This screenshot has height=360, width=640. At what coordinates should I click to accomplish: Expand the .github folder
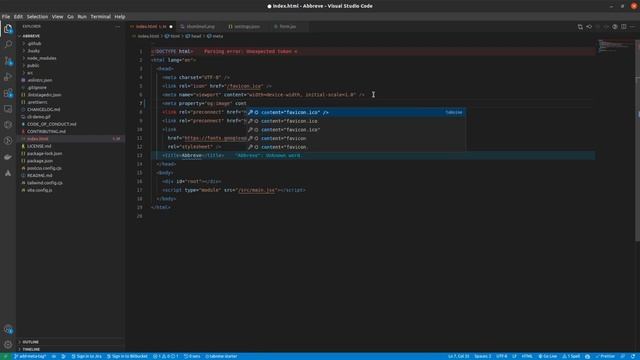click(x=34, y=43)
